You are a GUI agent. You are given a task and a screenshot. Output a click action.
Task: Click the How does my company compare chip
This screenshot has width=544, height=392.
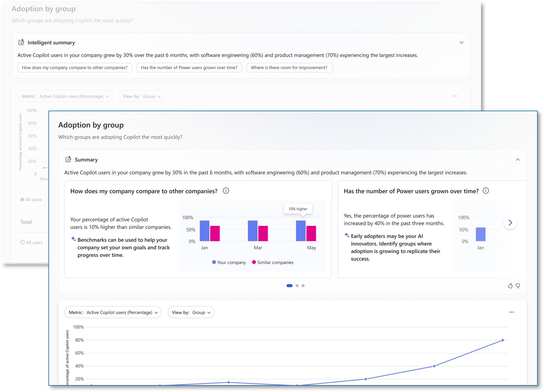[74, 67]
